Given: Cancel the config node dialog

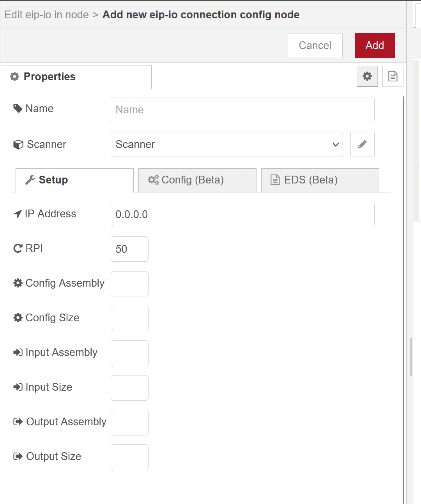Looking at the screenshot, I should tap(315, 46).
